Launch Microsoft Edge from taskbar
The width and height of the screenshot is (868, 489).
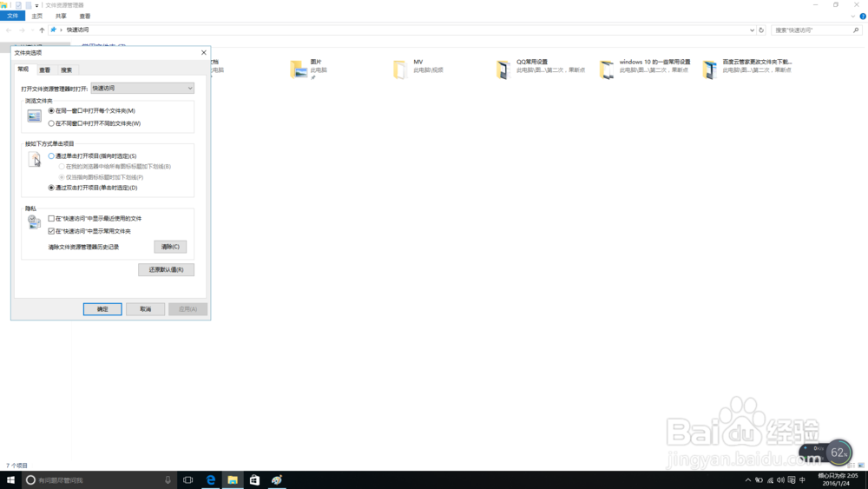[x=210, y=480]
